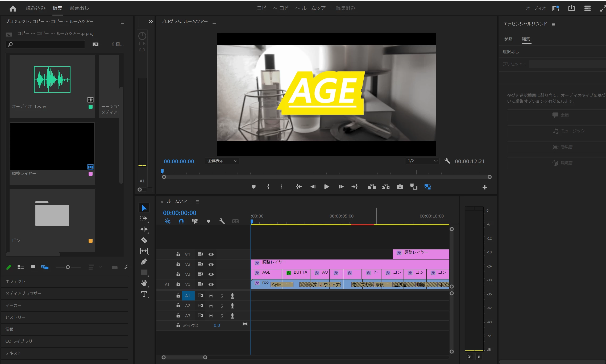The image size is (606, 364).
Task: Open the 全体表示 zoom level dropdown
Action: (x=222, y=161)
